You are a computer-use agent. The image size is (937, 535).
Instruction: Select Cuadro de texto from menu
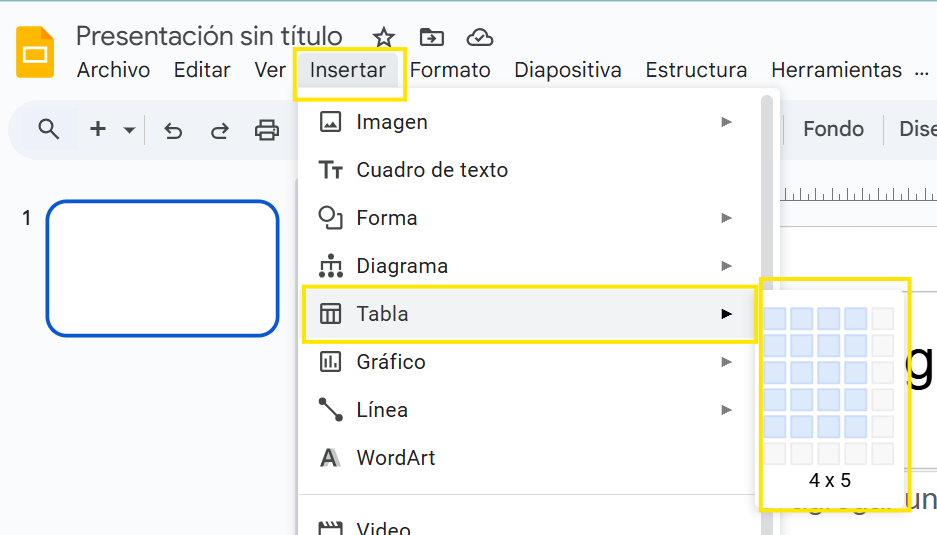point(432,170)
